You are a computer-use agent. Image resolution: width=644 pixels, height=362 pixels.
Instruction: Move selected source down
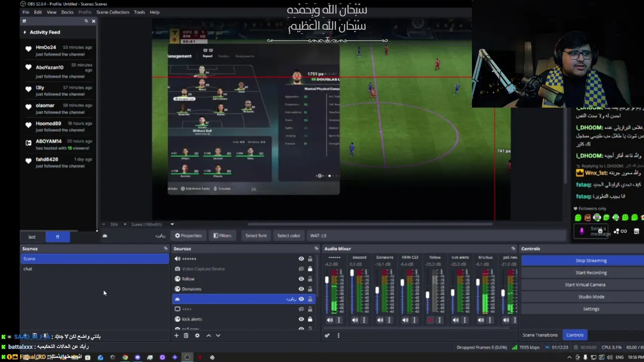coord(218,335)
